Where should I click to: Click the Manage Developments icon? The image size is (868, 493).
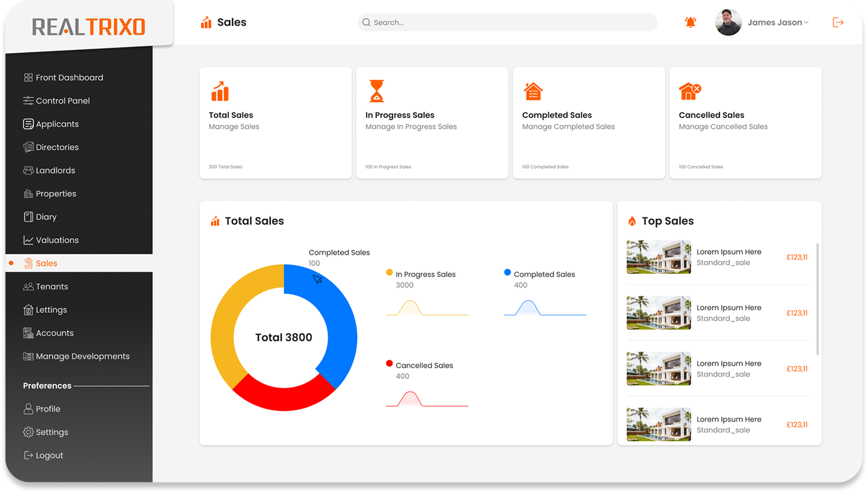pyautogui.click(x=28, y=356)
